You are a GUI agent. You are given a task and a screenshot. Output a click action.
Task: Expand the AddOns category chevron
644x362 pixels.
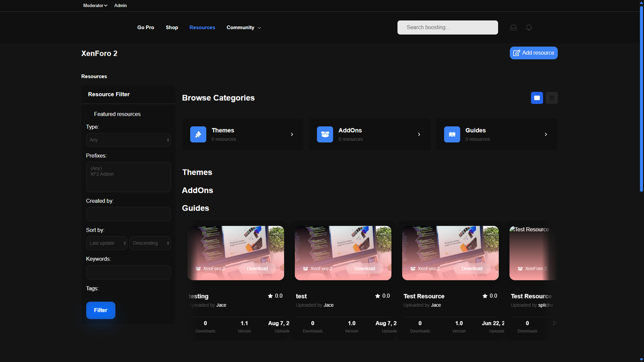point(419,134)
